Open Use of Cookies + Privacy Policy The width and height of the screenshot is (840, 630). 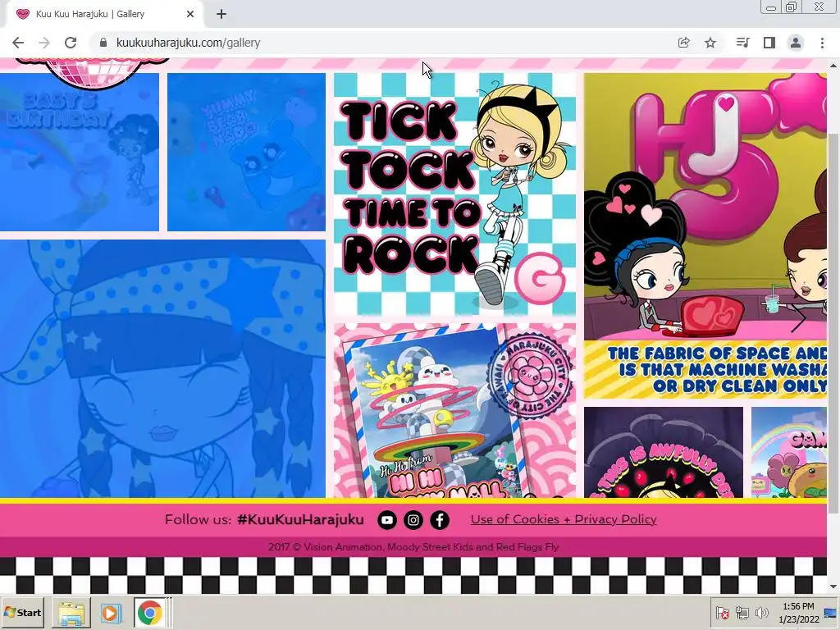(564, 519)
